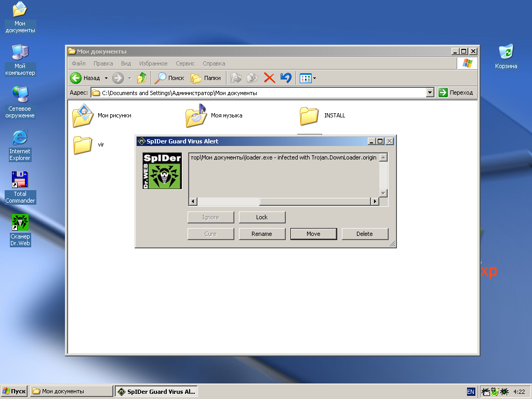532x399 pixels.
Task: Select the vir folder
Action: coord(89,145)
